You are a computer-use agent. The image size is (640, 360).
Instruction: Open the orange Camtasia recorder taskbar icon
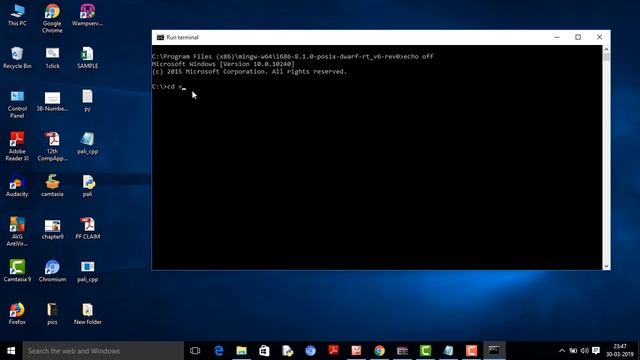click(471, 351)
